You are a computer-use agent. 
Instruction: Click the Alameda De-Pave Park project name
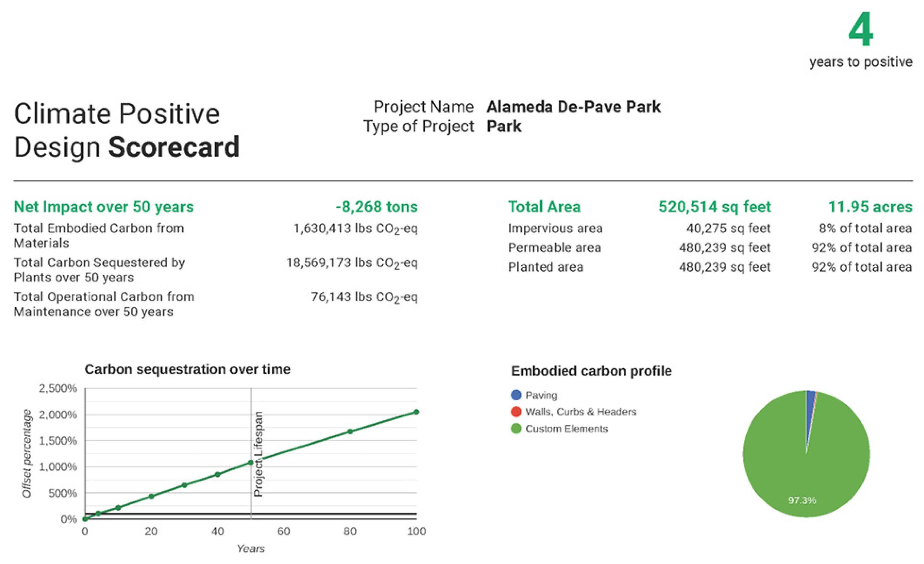tap(573, 107)
